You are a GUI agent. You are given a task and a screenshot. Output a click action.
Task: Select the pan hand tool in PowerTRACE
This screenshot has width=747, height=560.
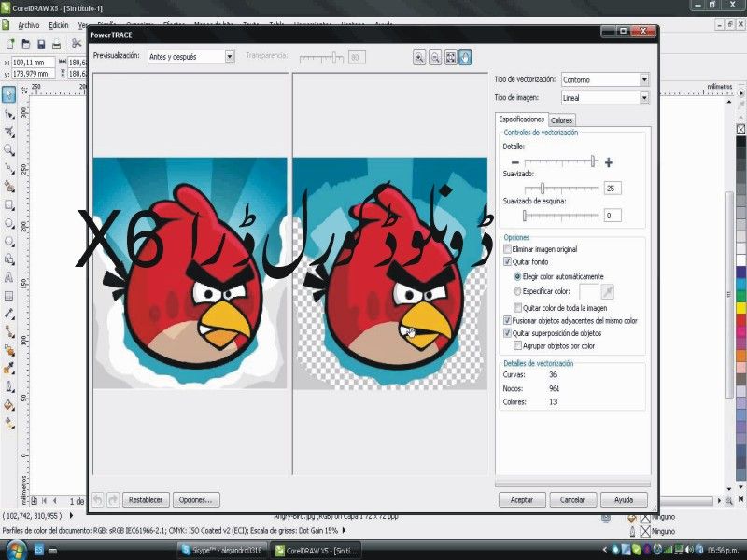(465, 58)
